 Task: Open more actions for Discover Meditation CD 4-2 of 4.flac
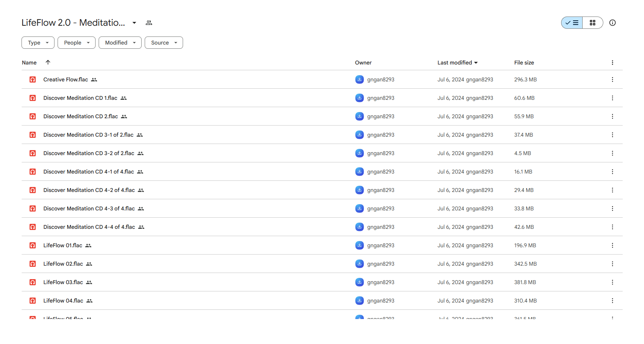click(x=613, y=190)
